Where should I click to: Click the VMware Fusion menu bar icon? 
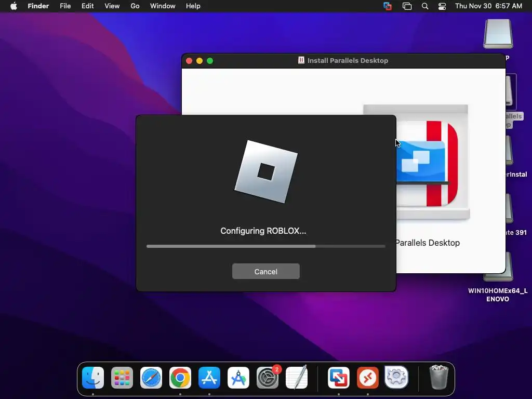point(388,6)
